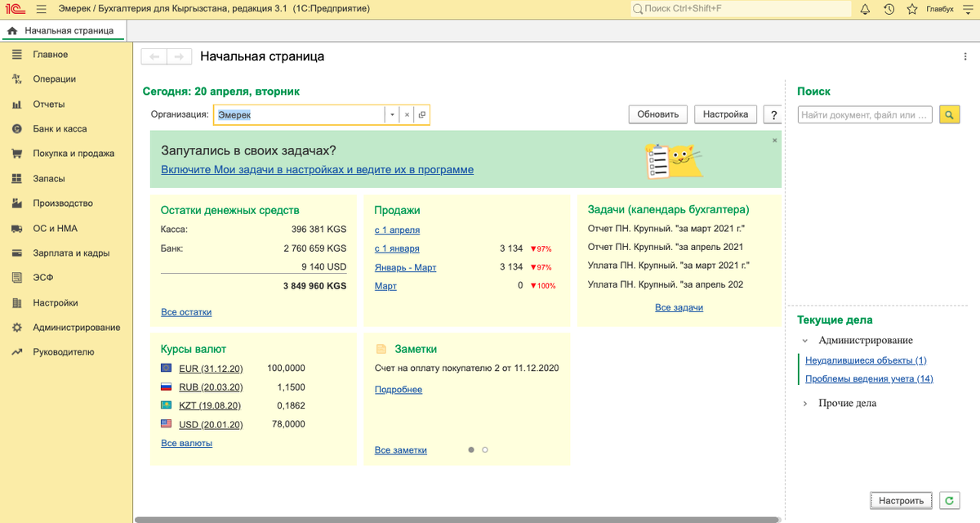Open sales с 1 апреля link
This screenshot has height=523, width=980.
point(397,230)
